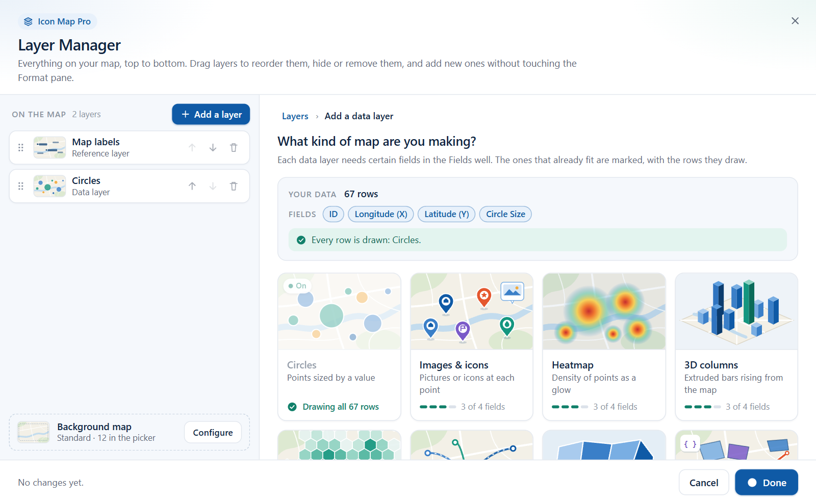Click the Icon Map Pro layers logo icon
The width and height of the screenshot is (816, 504).
pos(28,21)
